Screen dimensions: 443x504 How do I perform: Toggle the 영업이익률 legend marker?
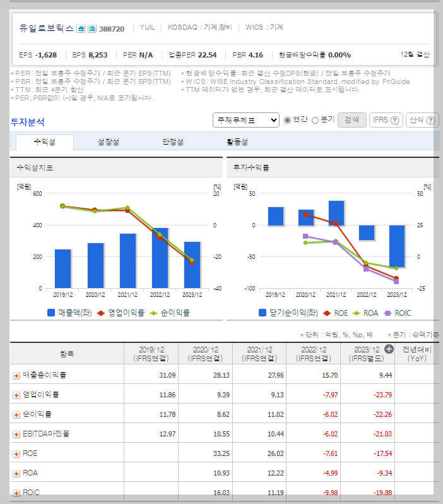[101, 313]
